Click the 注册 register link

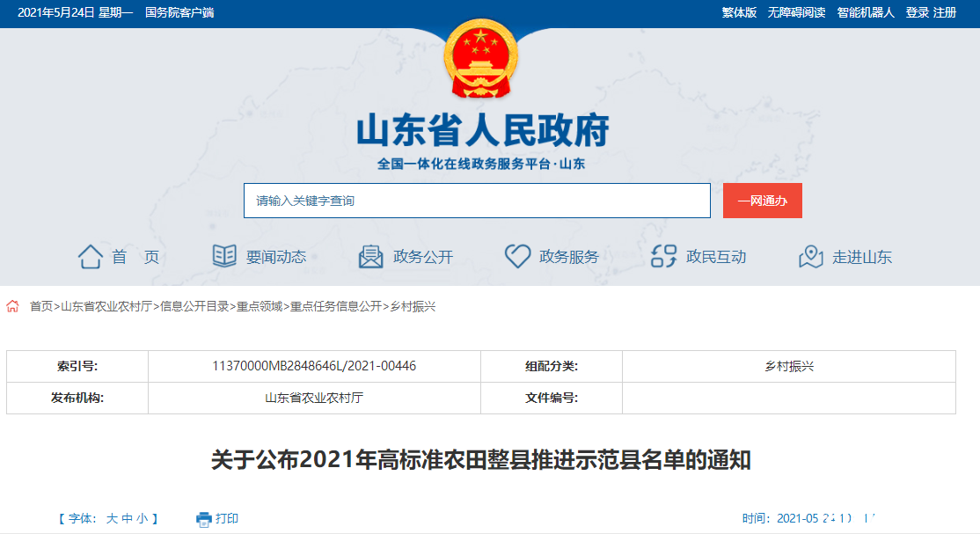coord(945,12)
